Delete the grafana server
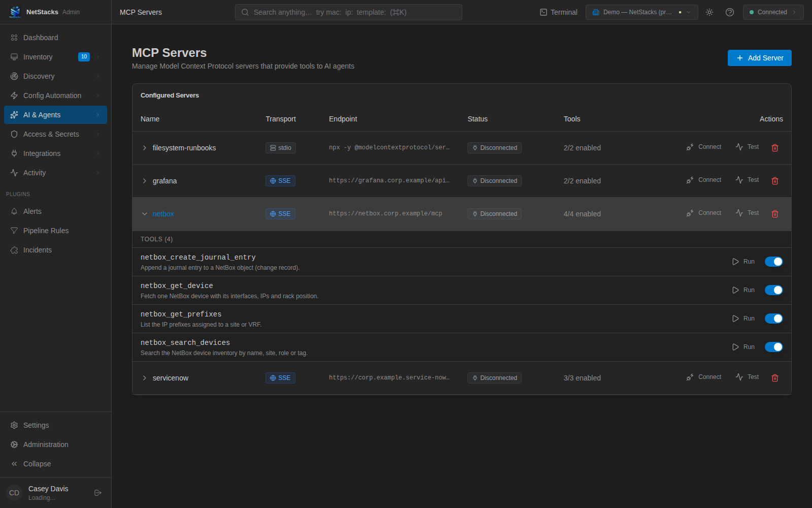 click(x=775, y=181)
